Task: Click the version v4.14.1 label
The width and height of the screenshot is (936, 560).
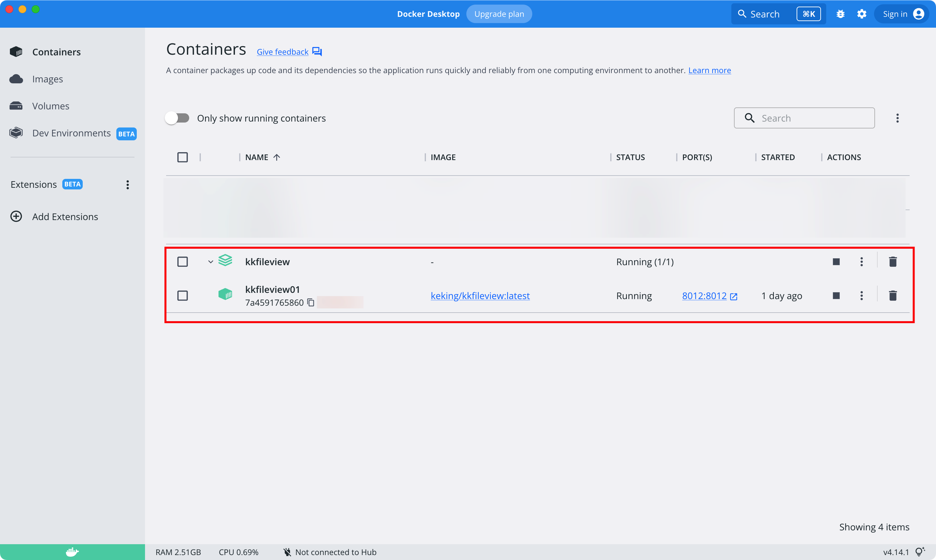Action: tap(896, 552)
